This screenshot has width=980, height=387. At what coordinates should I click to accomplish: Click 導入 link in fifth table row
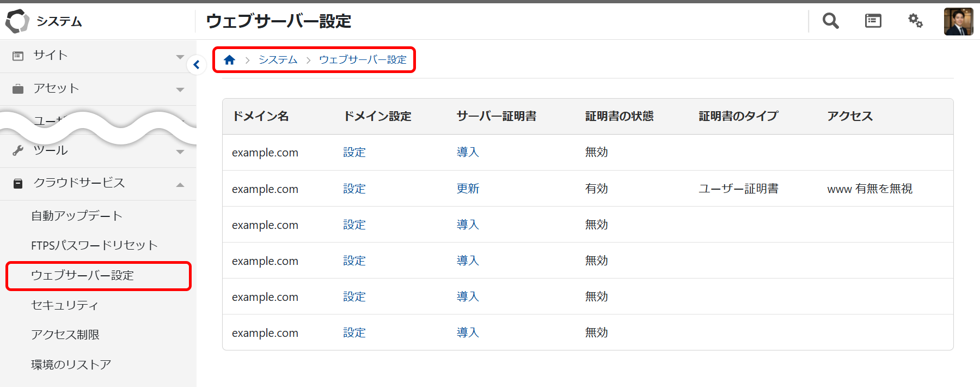468,297
